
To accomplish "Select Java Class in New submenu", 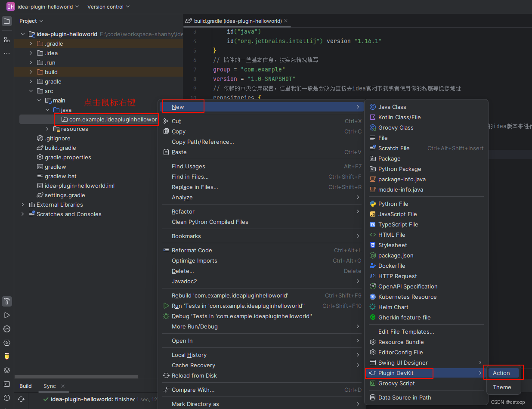I will tap(392, 107).
